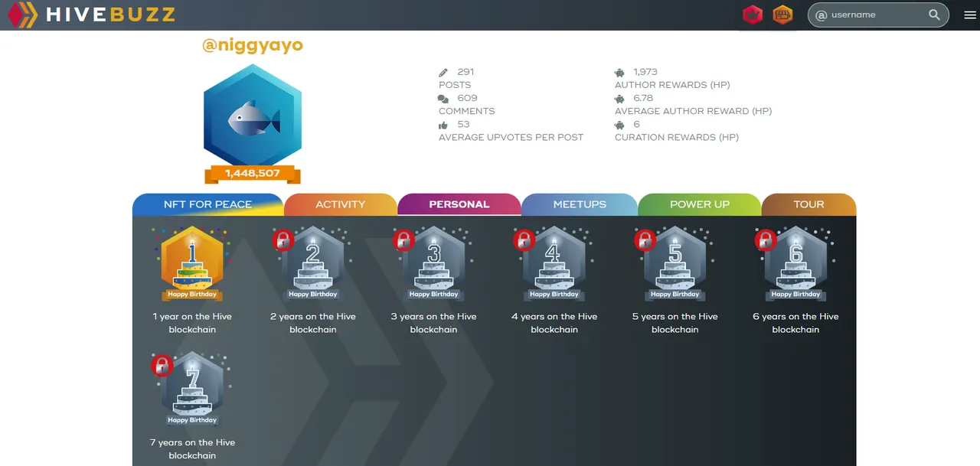Click the lock icon on the 6 years badge
The height and width of the screenshot is (466, 980).
click(x=766, y=240)
